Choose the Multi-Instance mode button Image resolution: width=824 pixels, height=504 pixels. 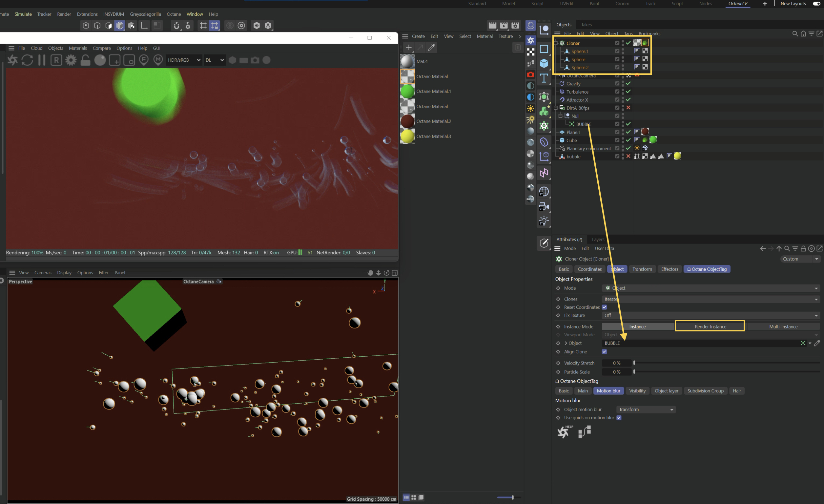click(x=783, y=326)
